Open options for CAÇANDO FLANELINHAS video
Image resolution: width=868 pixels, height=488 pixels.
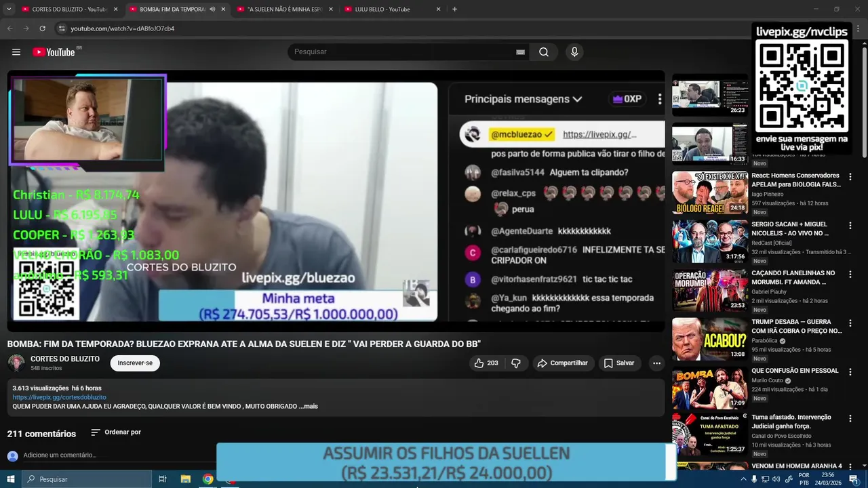(x=850, y=274)
